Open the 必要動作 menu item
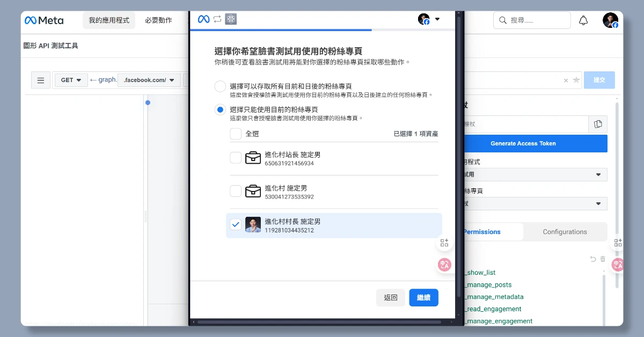This screenshot has height=337, width=644. pos(158,20)
